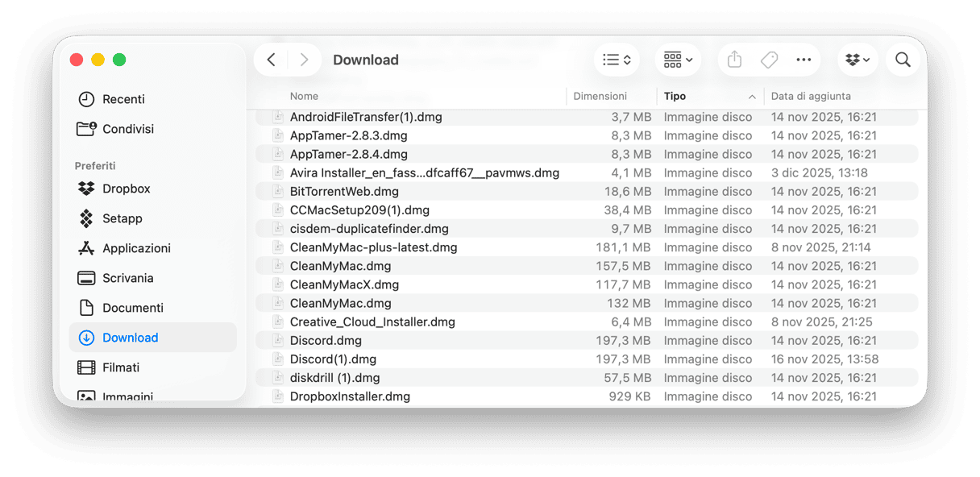Select the Avira Installer dmg file
The height and width of the screenshot is (477, 980).
(x=587, y=172)
